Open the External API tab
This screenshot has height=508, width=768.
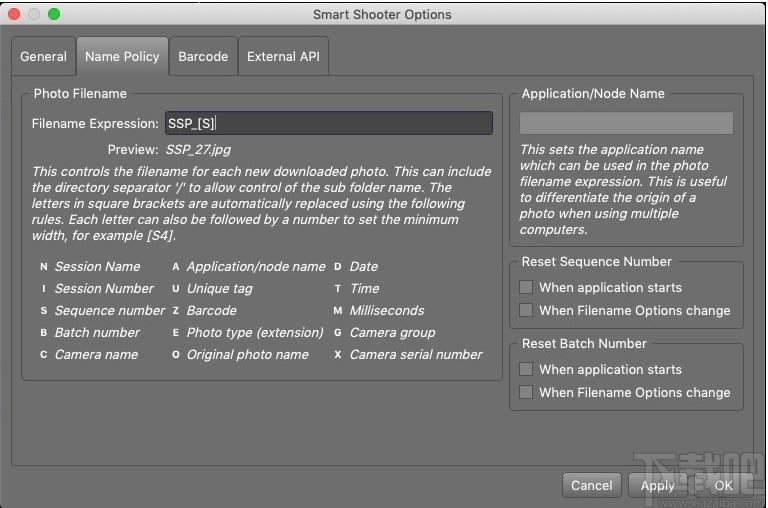click(283, 56)
